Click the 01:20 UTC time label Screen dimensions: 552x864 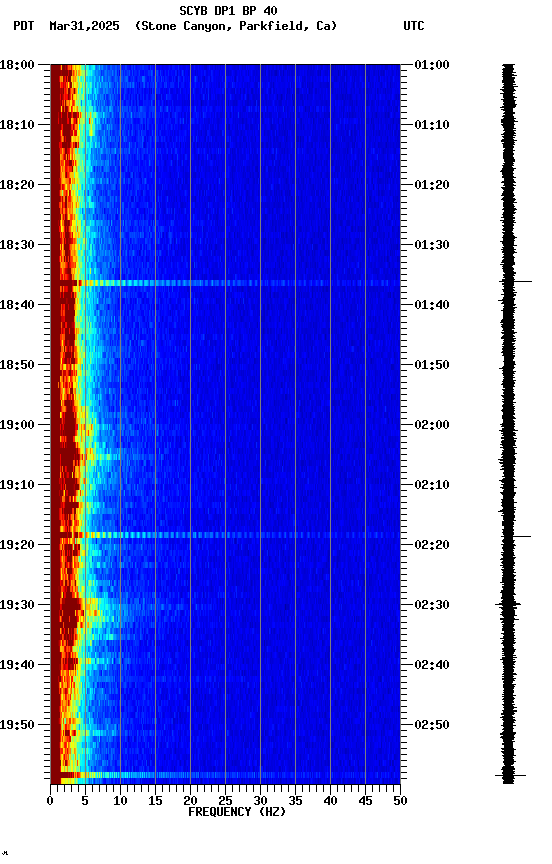[x=432, y=185]
